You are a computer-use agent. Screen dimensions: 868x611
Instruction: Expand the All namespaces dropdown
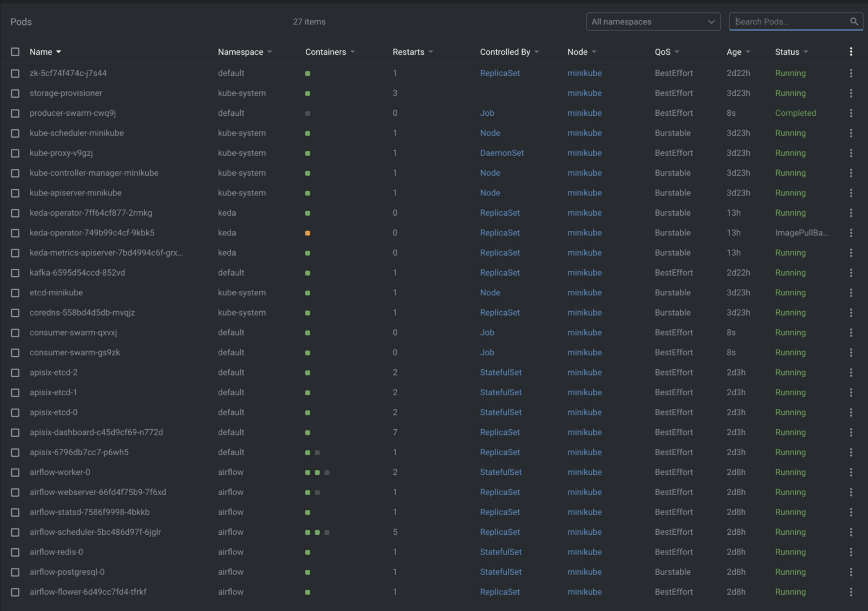(x=653, y=21)
